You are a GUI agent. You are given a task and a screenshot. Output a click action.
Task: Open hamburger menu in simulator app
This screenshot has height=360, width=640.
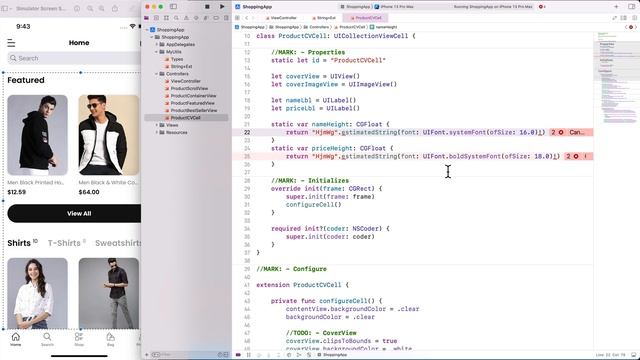(x=11, y=43)
